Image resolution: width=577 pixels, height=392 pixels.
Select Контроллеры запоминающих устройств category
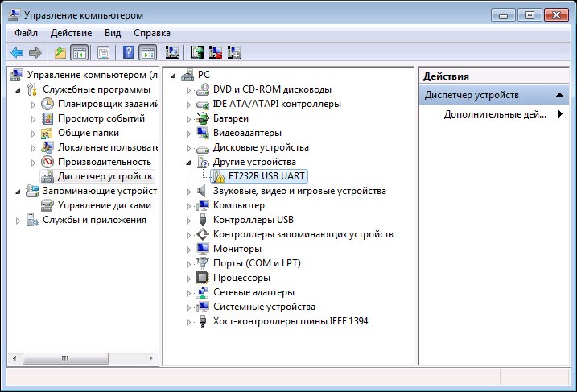click(x=303, y=234)
